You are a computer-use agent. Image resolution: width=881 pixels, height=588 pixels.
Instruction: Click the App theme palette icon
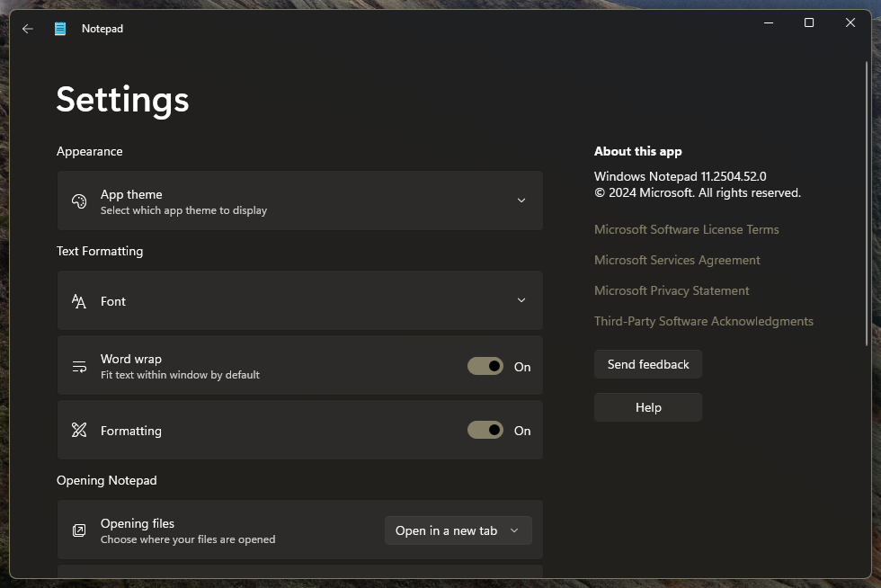79,201
